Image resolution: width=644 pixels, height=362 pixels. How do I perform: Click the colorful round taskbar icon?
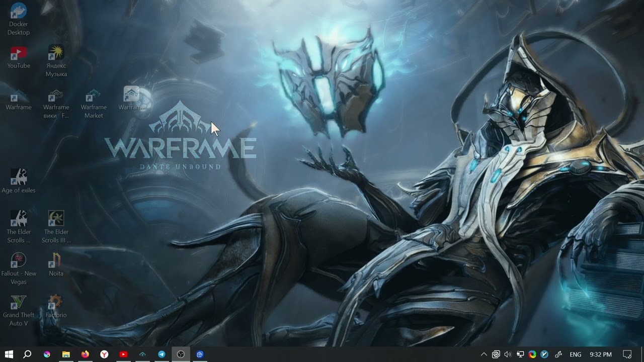pos(47,354)
